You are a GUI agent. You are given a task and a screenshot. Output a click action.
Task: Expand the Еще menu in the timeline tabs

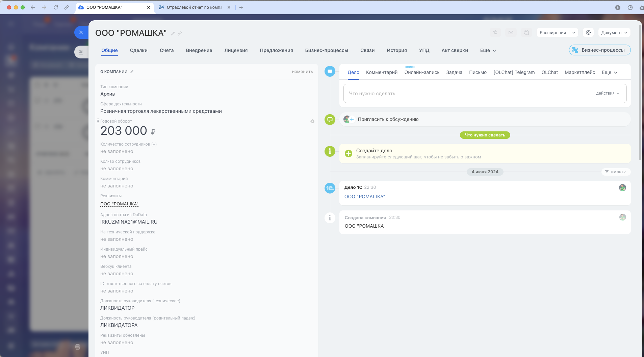click(x=610, y=72)
